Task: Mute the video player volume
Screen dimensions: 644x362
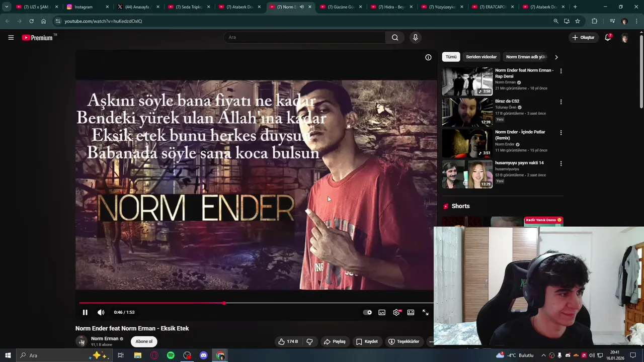Action: [x=101, y=312]
